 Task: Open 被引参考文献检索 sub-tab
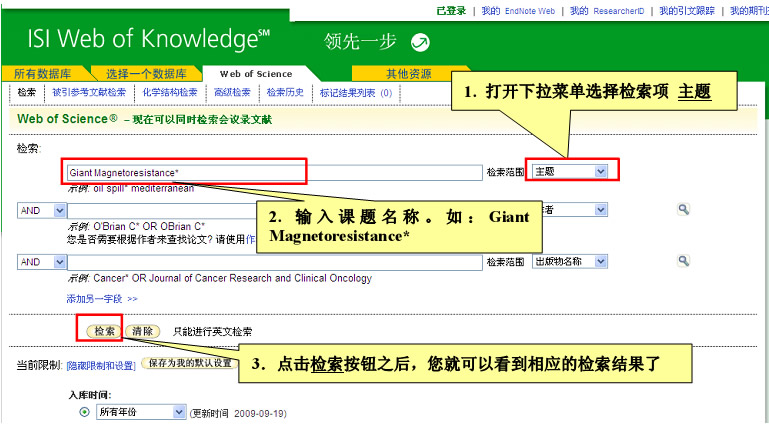89,92
